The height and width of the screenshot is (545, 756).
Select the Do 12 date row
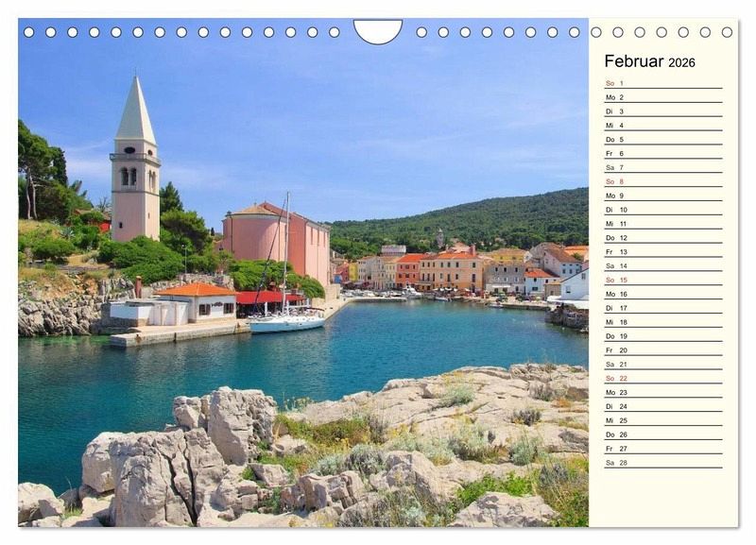click(x=663, y=238)
